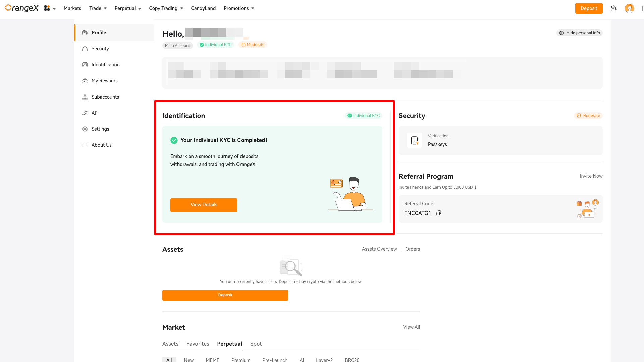Expand the arrow next to apps grid
This screenshot has width=644, height=362.
coord(54,9)
